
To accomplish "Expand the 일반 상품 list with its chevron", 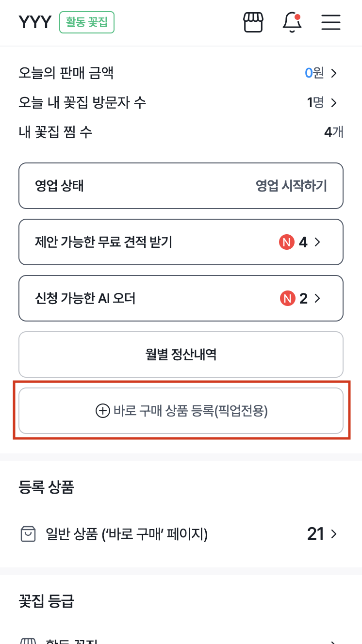I will tap(334, 534).
